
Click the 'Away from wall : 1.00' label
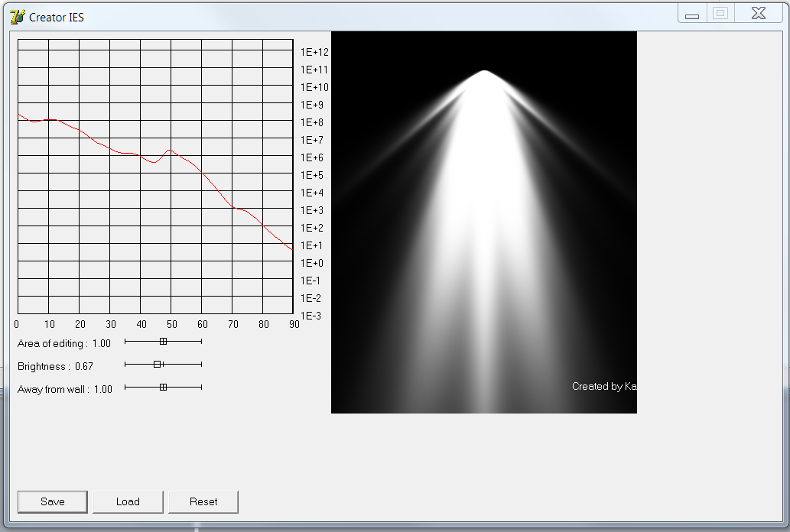coord(65,389)
